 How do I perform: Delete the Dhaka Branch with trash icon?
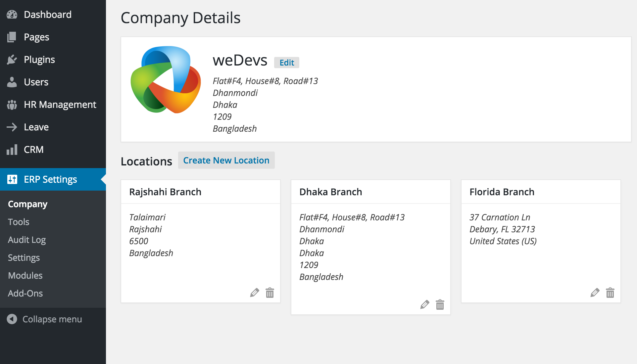pos(440,304)
